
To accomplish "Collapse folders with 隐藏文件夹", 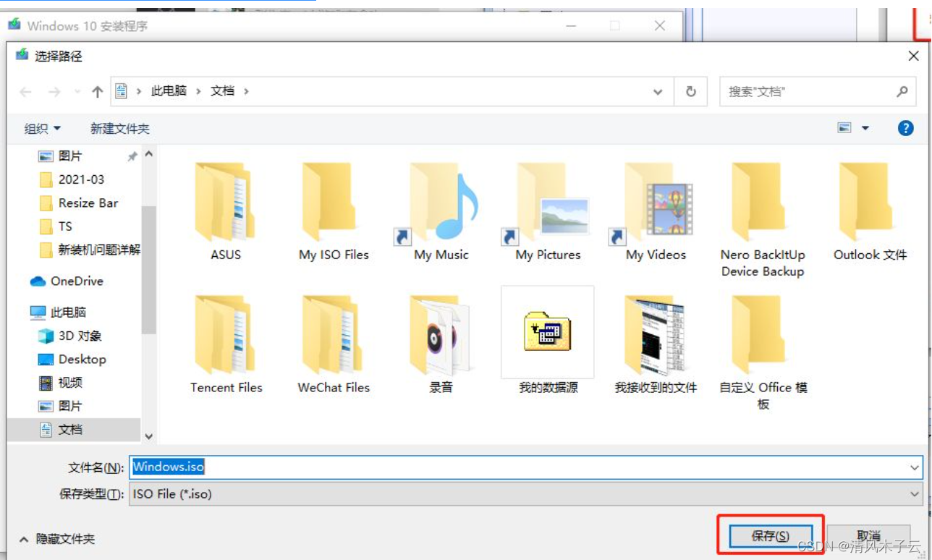I will click(x=57, y=539).
